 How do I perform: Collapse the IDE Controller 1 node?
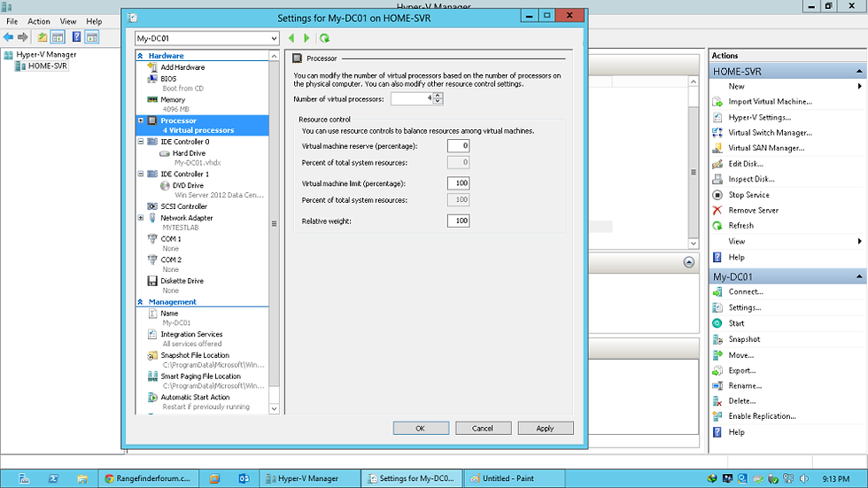click(141, 174)
